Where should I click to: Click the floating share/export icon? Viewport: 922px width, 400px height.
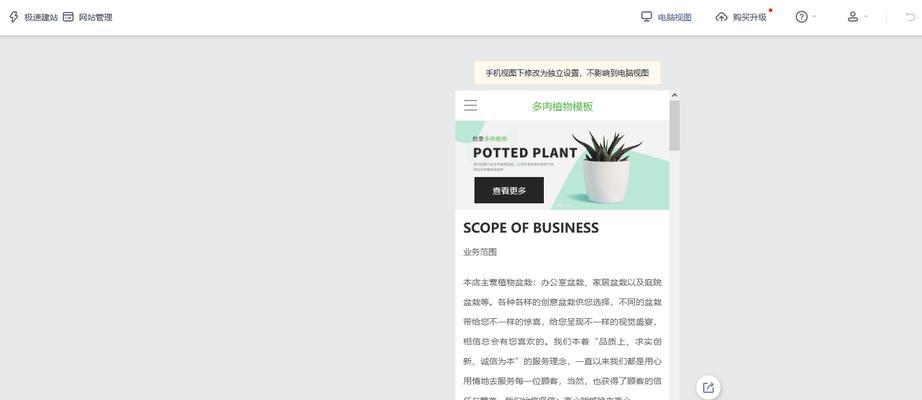(x=709, y=388)
